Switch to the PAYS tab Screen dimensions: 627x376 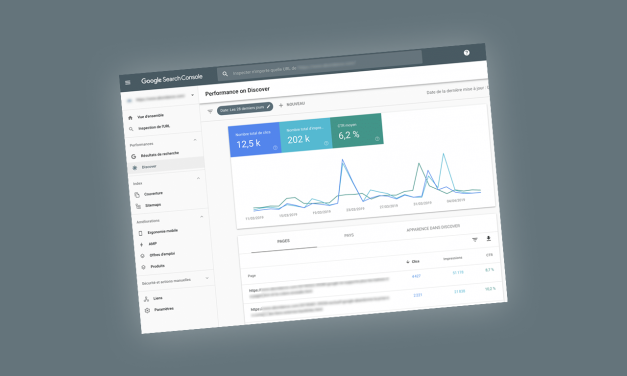pyautogui.click(x=349, y=236)
